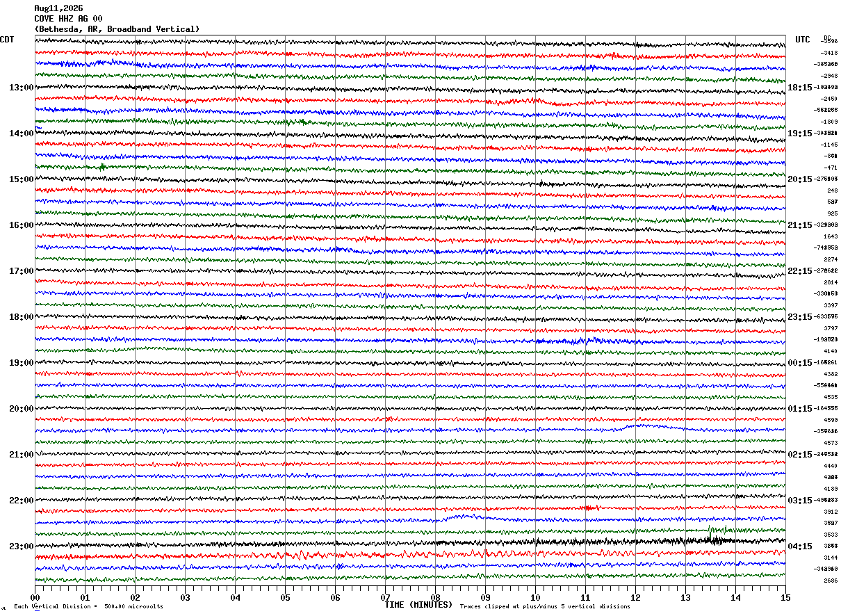Click minute 08 on the time axis
The width and height of the screenshot is (841, 616).
tap(435, 597)
